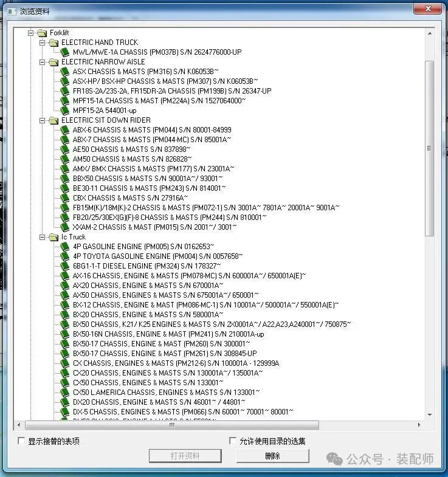Viewport: 448px width, 477px height.
Task: Click book icon for FB15M(K)/18M(K)-2 CHASSIS
Action: point(65,208)
